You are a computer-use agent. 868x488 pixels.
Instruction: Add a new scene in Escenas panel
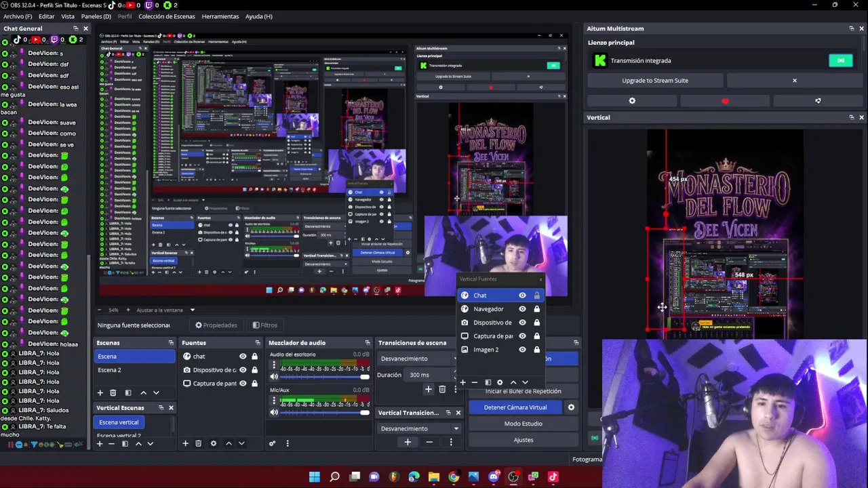pos(100,392)
